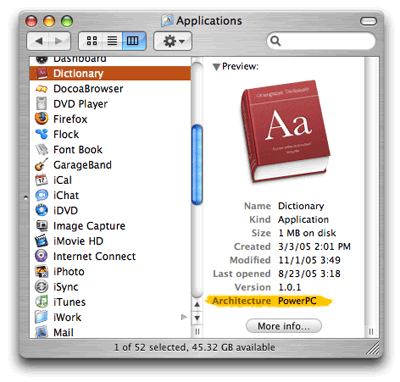The image size is (400, 382).
Task: Click the Image Capture icon
Action: click(42, 226)
